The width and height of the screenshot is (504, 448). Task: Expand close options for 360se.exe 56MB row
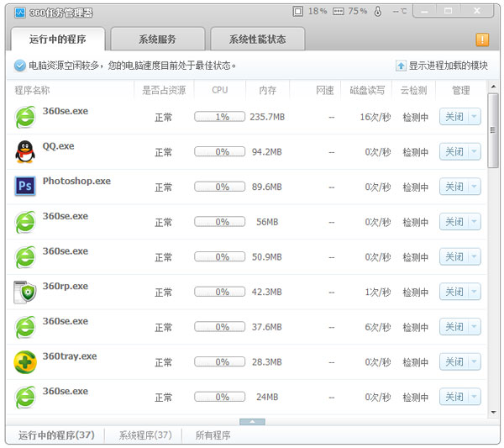(475, 222)
